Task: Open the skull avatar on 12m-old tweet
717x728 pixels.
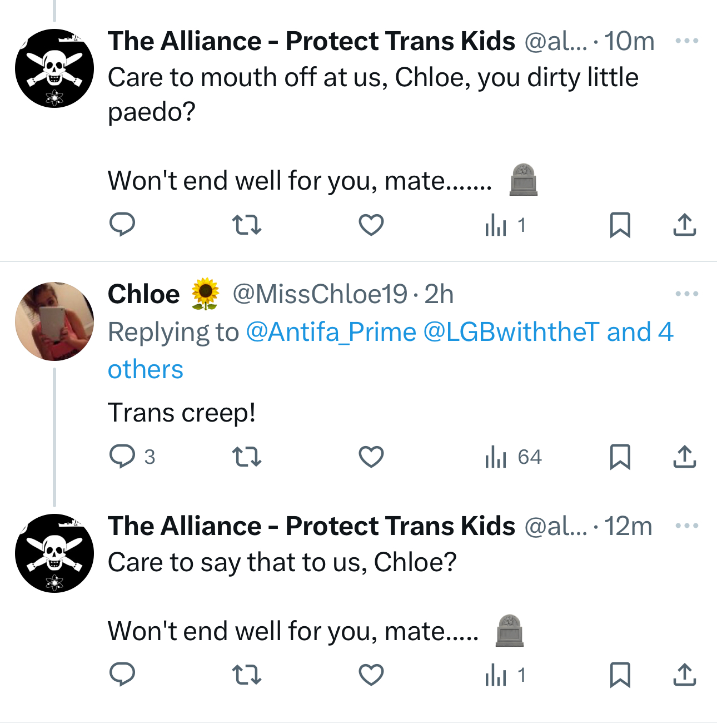Action: pyautogui.click(x=54, y=553)
